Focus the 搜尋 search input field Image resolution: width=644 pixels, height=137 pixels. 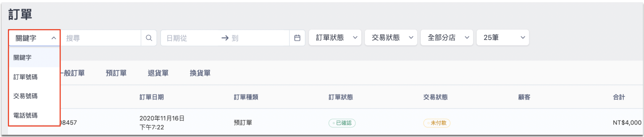coord(101,38)
